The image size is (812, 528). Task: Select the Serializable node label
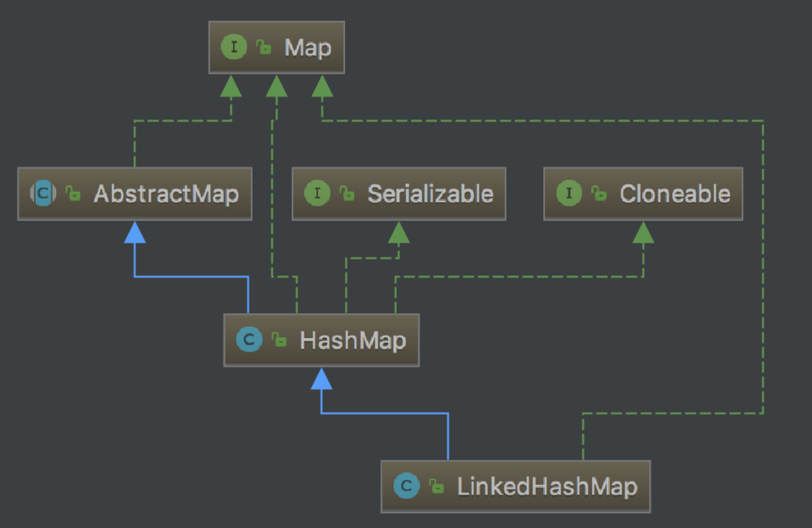430,193
